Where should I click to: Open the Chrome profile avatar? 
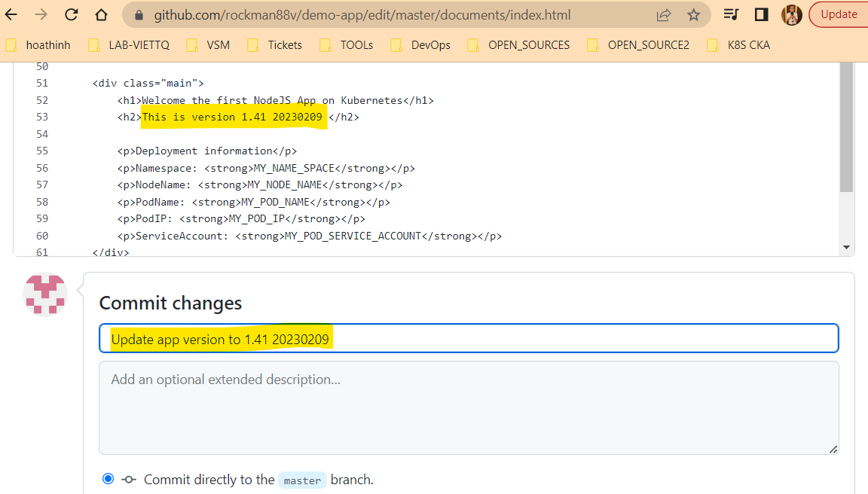[x=791, y=14]
